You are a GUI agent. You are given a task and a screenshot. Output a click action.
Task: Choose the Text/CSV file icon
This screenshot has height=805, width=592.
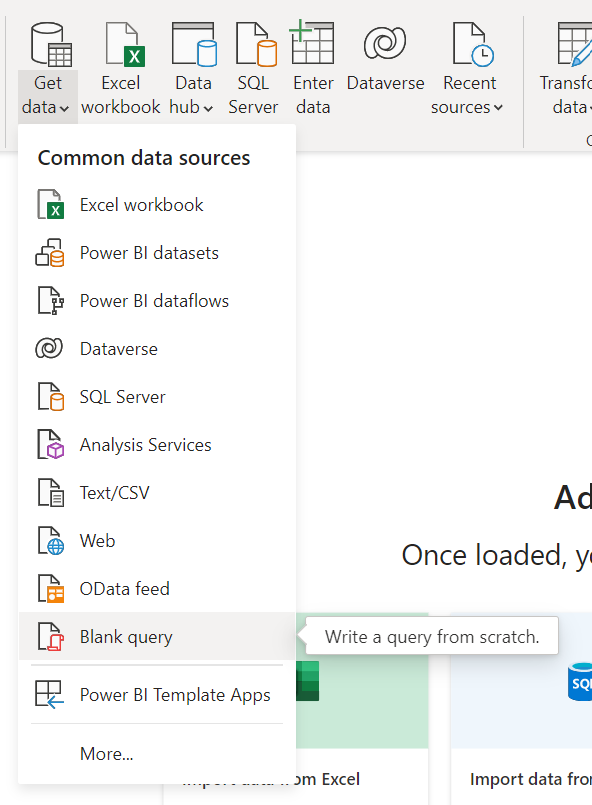coord(51,493)
